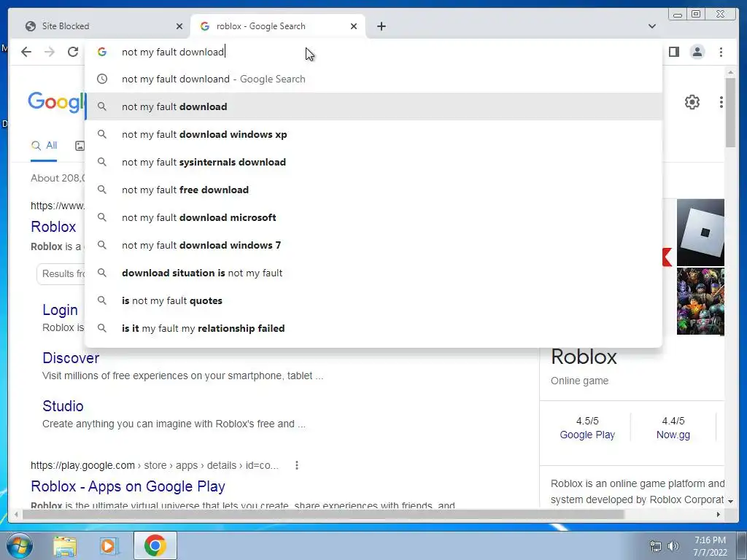The width and height of the screenshot is (747, 560).
Task: Reload the current page
Action: coord(73,52)
